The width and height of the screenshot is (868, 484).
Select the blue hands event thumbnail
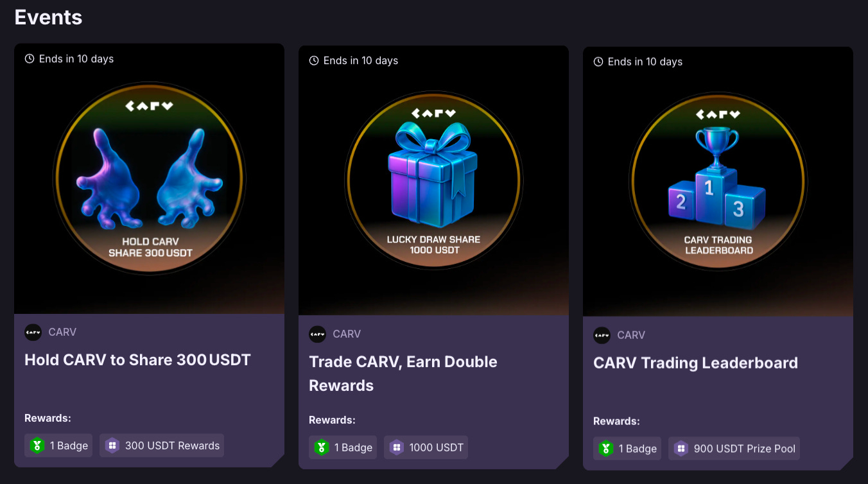click(x=149, y=178)
